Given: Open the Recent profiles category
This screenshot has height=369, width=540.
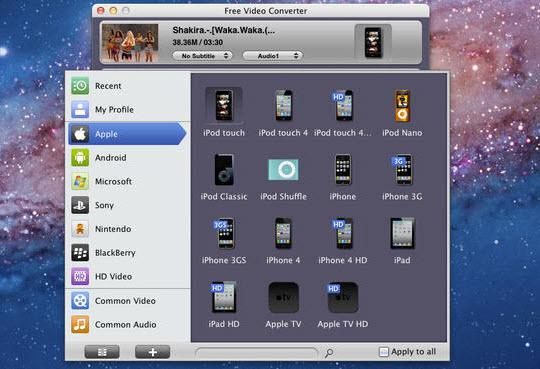Looking at the screenshot, I should click(x=128, y=86).
